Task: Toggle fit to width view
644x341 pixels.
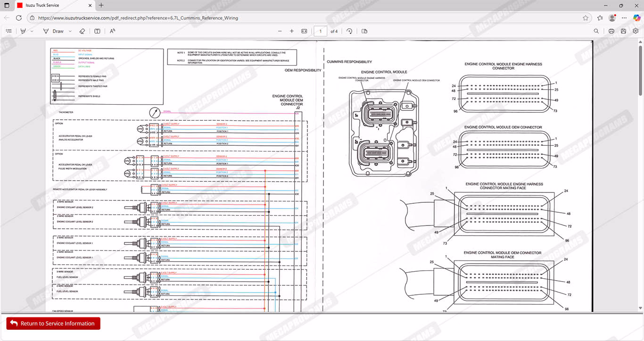Action: pos(304,31)
